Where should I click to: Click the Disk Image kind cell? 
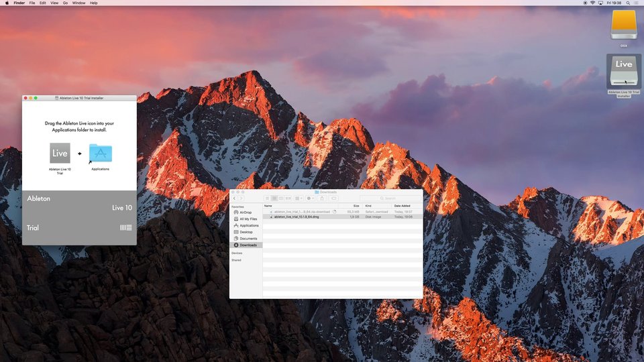point(374,217)
